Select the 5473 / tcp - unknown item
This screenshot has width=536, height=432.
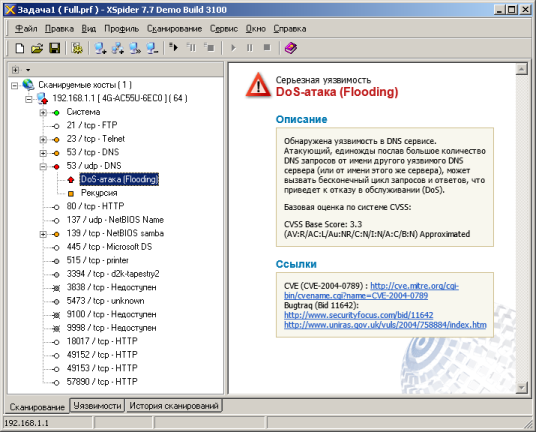[x=105, y=301]
